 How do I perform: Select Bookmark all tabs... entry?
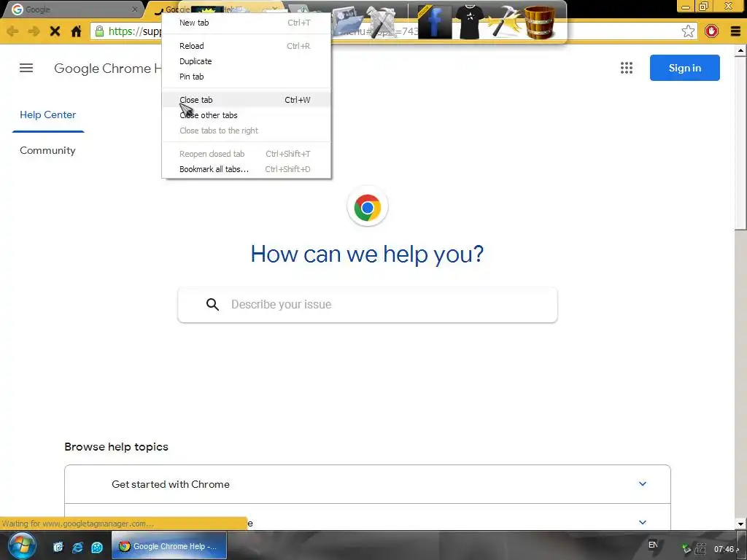click(247, 169)
